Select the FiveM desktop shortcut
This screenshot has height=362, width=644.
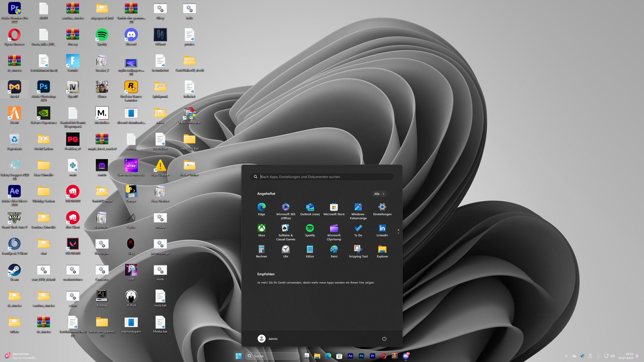[x=14, y=115]
